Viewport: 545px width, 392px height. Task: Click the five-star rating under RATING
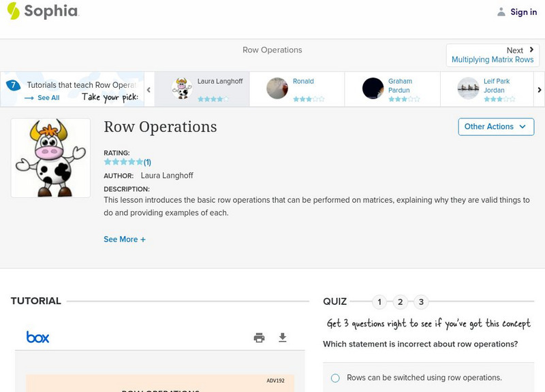(123, 162)
